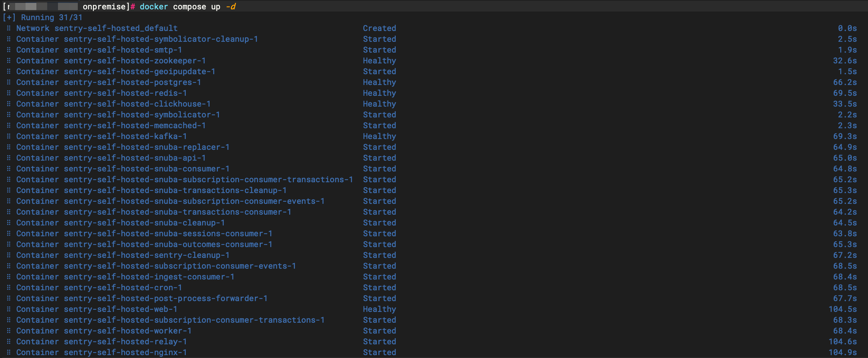Click 'sentry-self-hosted-snuba-consumer-1' container name

coord(147,169)
